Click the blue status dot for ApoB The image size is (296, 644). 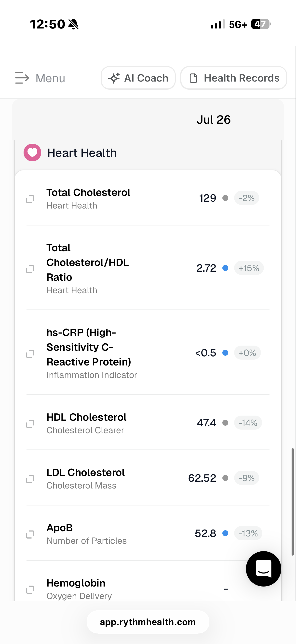tap(225, 533)
